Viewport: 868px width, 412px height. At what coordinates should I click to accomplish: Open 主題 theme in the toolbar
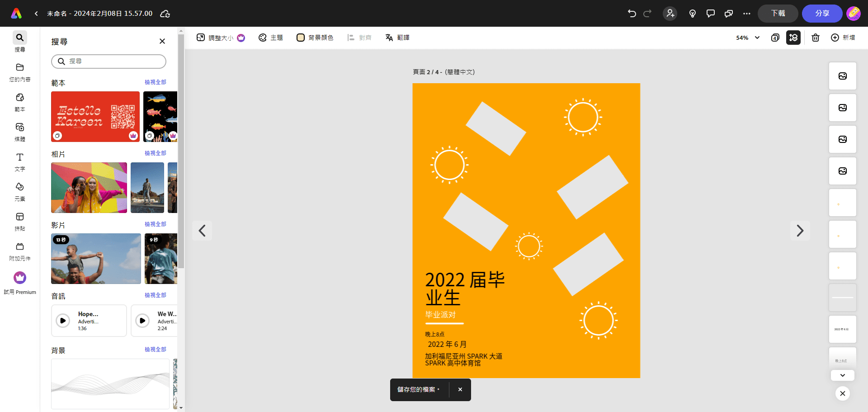[x=271, y=38]
